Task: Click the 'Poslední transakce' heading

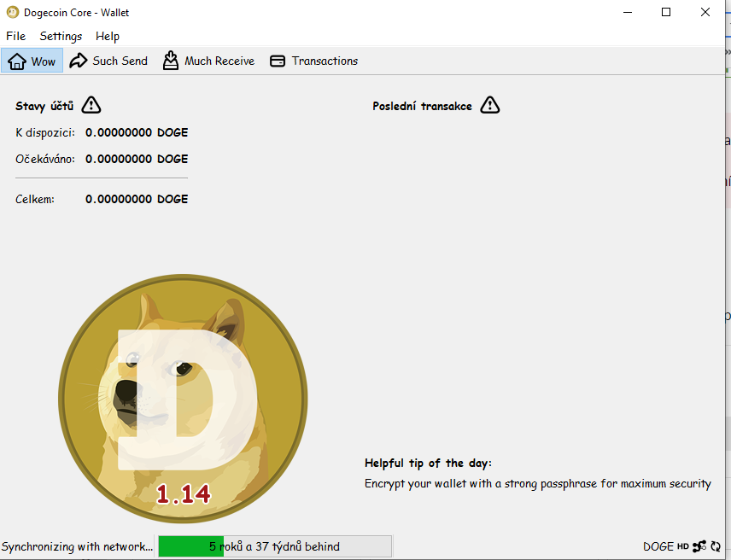Action: click(423, 106)
